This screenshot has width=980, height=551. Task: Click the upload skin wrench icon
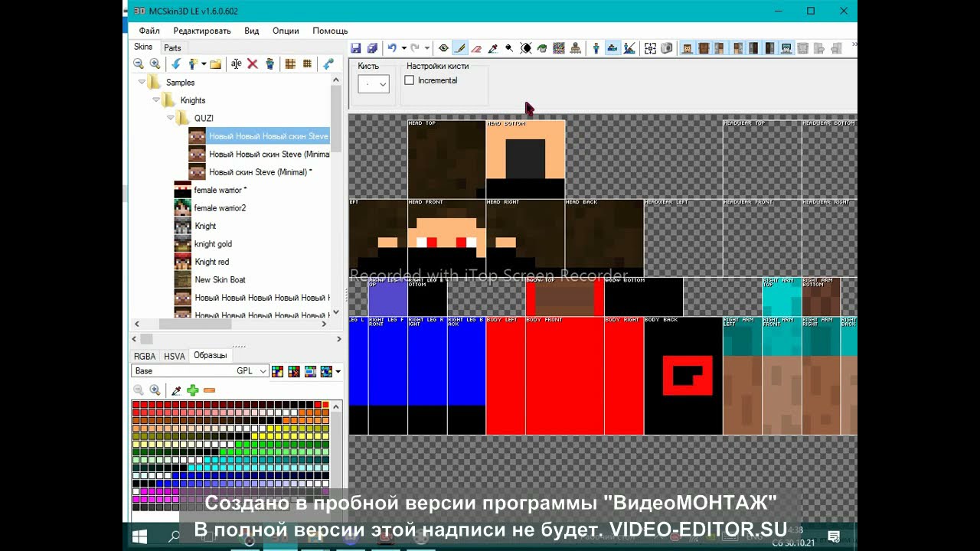(x=328, y=64)
